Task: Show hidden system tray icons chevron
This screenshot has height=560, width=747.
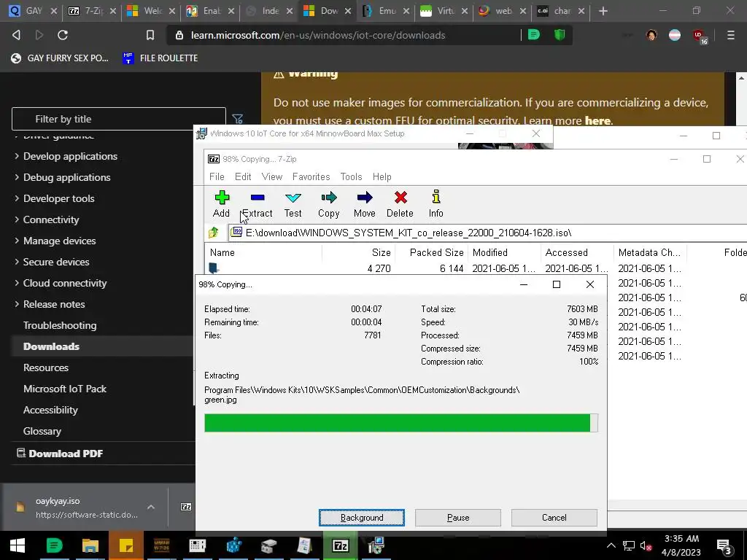Action: [x=611, y=545]
